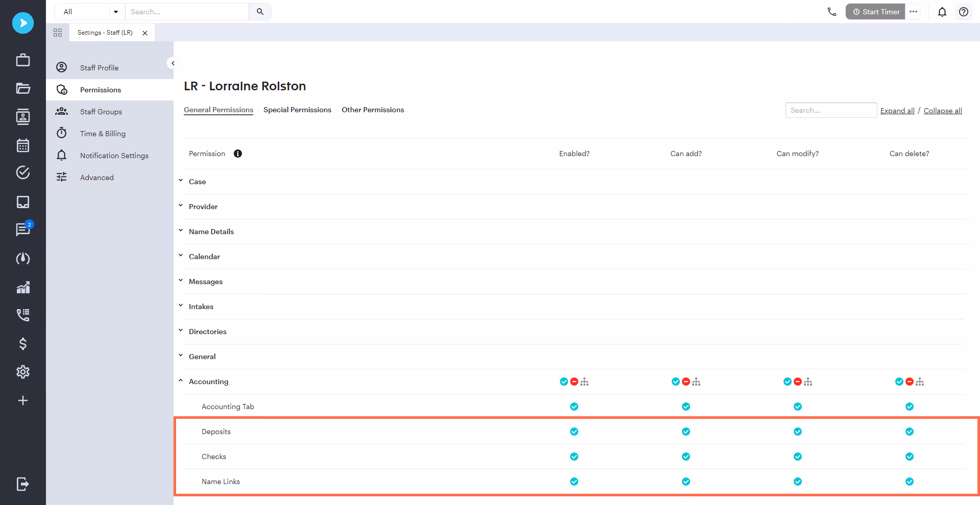The width and height of the screenshot is (980, 505).
Task: Open the help question mark icon
Action: point(964,12)
